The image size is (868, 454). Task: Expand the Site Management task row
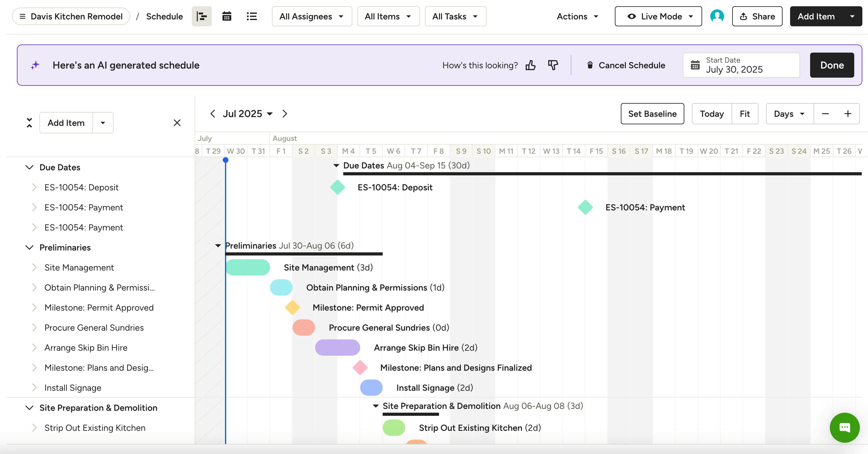(x=34, y=268)
